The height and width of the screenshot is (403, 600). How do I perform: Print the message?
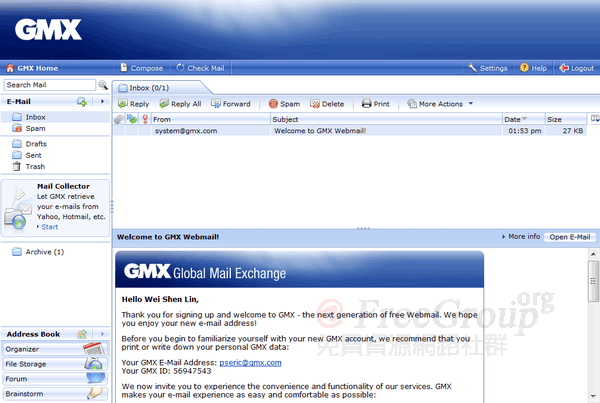[375, 104]
